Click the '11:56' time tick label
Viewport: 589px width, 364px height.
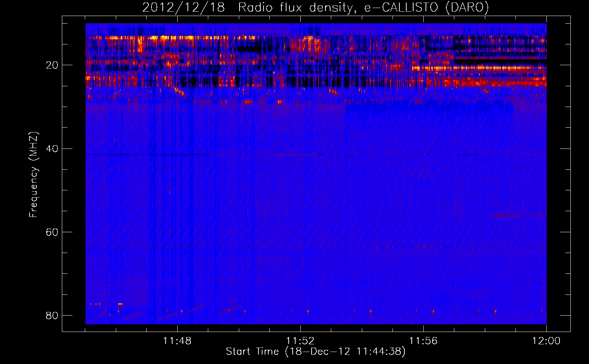[x=423, y=341]
